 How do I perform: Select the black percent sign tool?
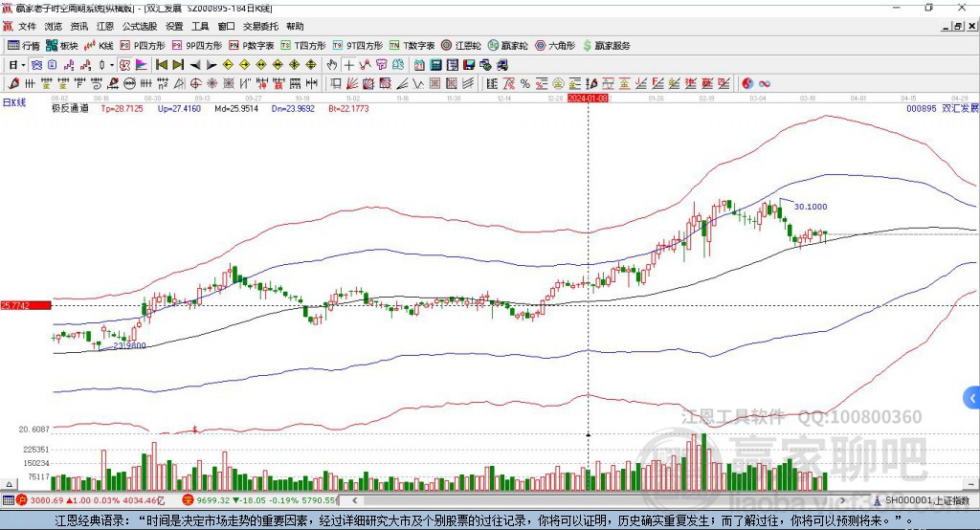point(525,83)
